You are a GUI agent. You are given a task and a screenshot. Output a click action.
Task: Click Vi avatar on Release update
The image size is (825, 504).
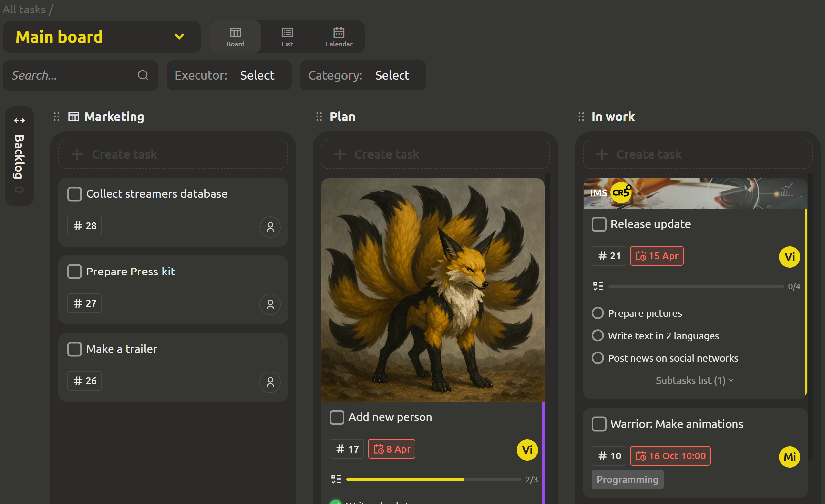(x=790, y=257)
